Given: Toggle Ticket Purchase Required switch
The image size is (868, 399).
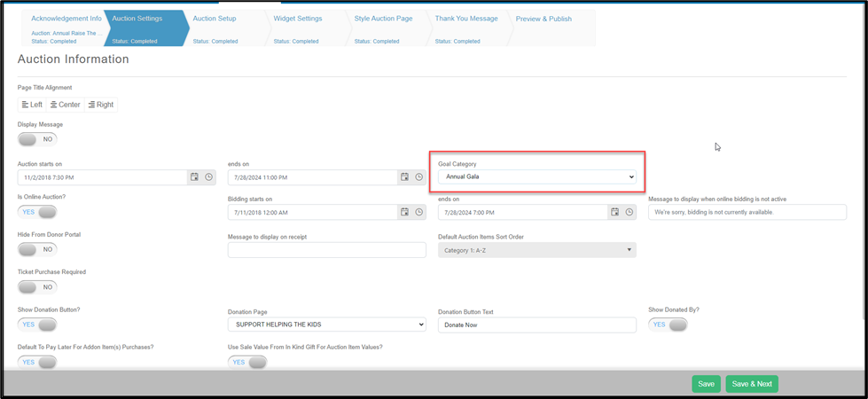Looking at the screenshot, I should (37, 287).
